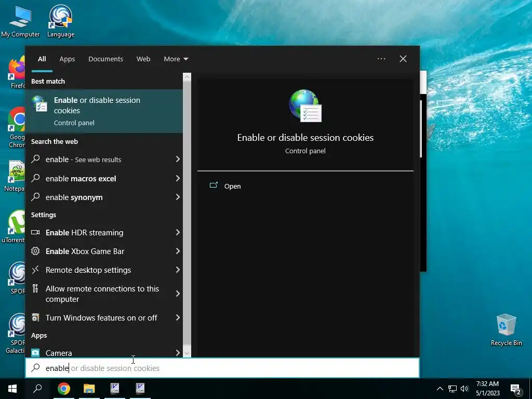Open the My Computer desktop icon
Screen dimensions: 532x399
20,21
